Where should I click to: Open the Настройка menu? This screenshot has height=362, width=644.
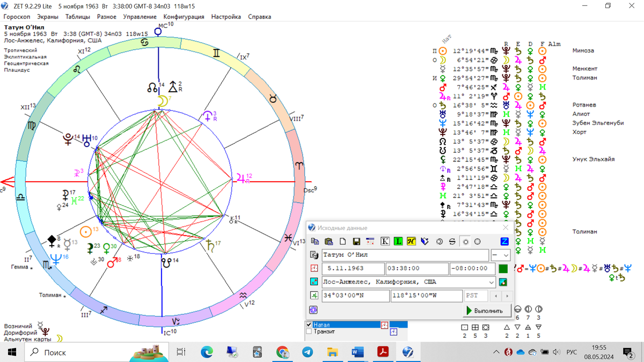226,17
